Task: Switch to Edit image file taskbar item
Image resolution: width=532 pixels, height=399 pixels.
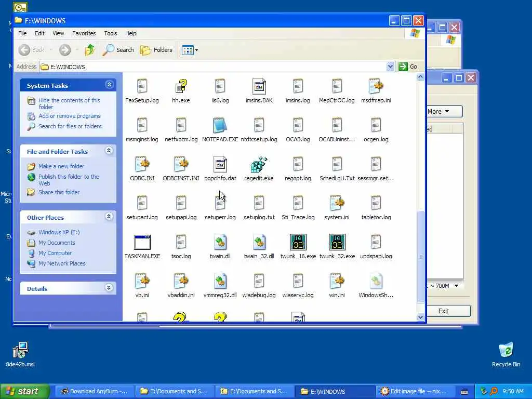Action: [414, 392]
